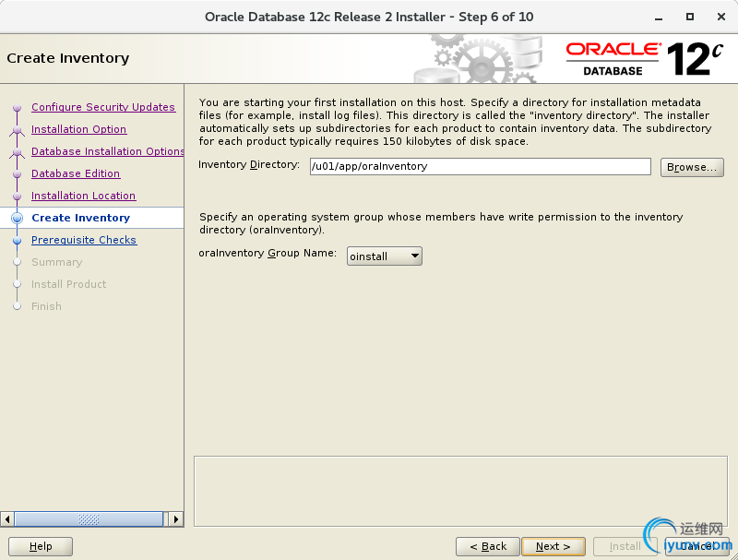Viewport: 738px width, 560px height.
Task: Click the oraInventory Group Name label
Action: point(268,253)
